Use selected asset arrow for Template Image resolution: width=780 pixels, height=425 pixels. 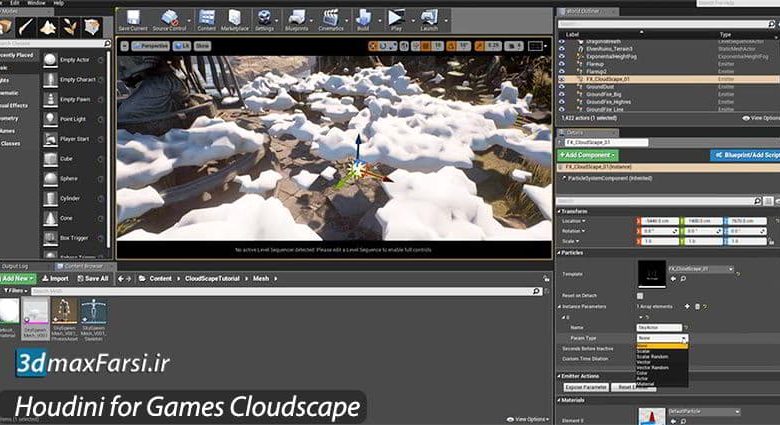[x=673, y=279]
